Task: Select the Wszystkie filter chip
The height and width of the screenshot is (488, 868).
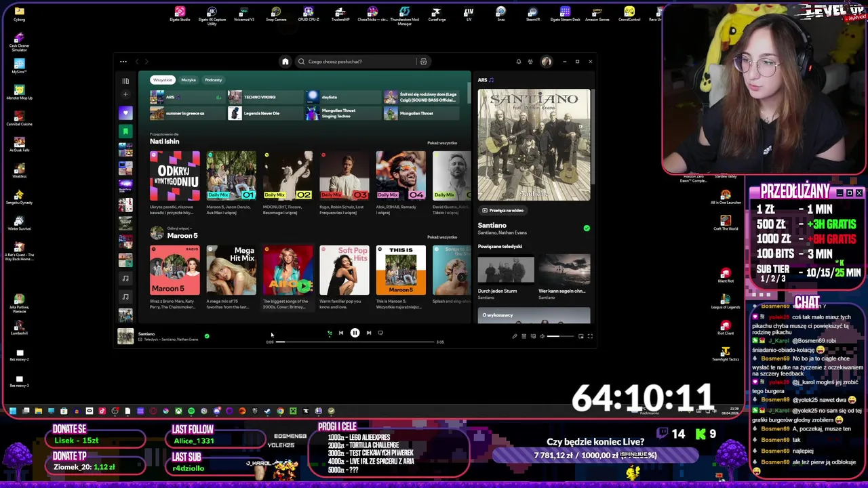Action: pos(162,80)
